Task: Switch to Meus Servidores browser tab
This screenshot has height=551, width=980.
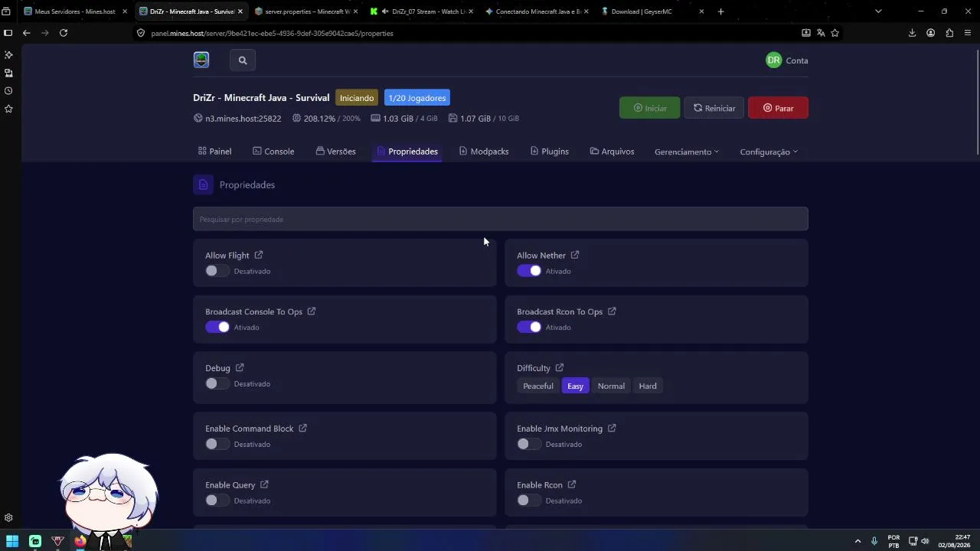Action: pos(75,11)
